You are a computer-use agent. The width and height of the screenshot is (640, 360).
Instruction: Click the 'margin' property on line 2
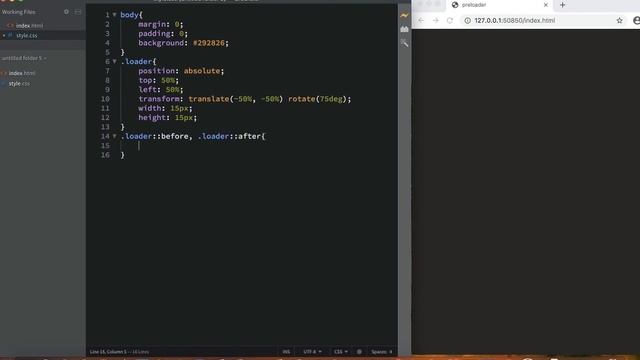pyautogui.click(x=152, y=24)
